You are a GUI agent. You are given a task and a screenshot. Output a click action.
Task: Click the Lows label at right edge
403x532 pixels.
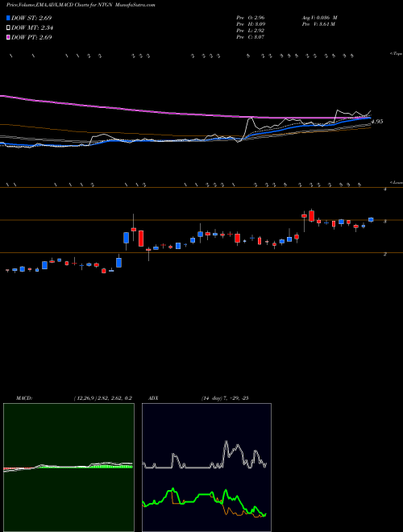(397, 182)
